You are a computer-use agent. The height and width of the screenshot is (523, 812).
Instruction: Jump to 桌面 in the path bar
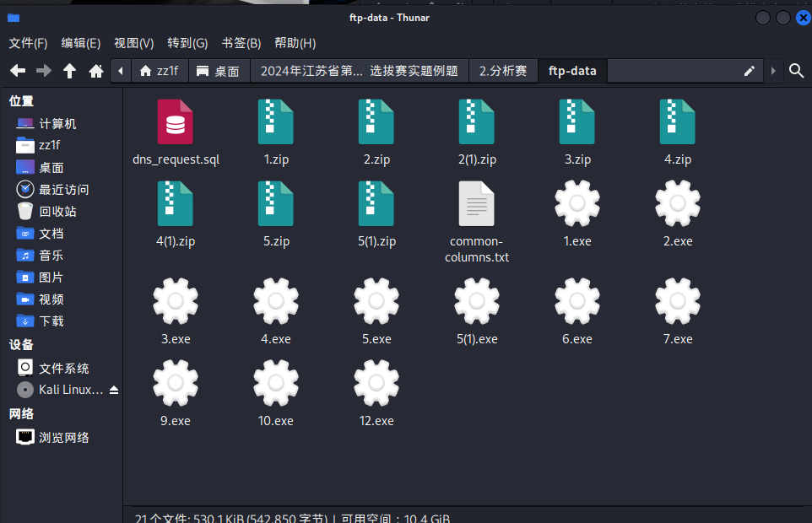[x=219, y=71]
